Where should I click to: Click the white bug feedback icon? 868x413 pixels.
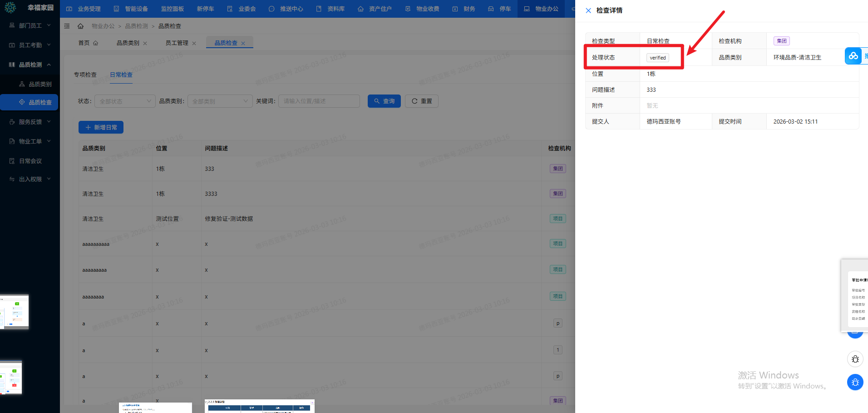point(855,359)
